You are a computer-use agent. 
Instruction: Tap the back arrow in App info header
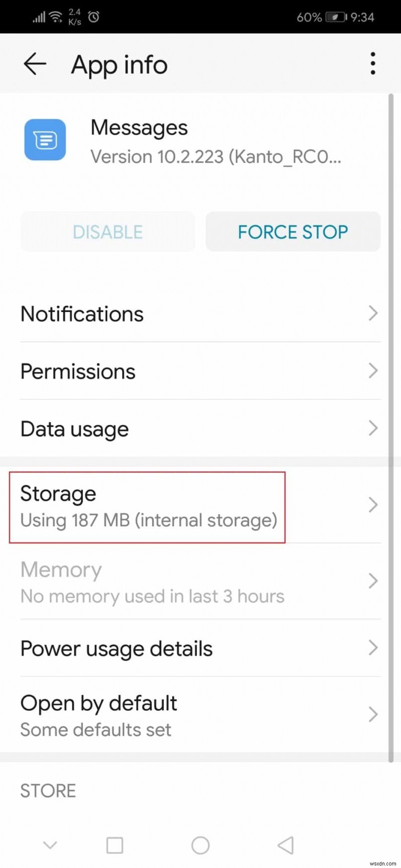[x=34, y=64]
